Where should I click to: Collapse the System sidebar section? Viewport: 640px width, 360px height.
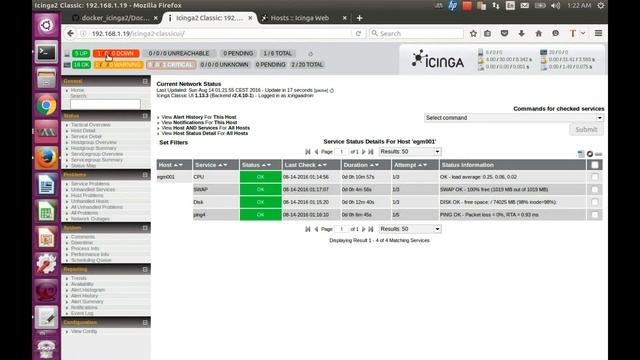pos(145,228)
